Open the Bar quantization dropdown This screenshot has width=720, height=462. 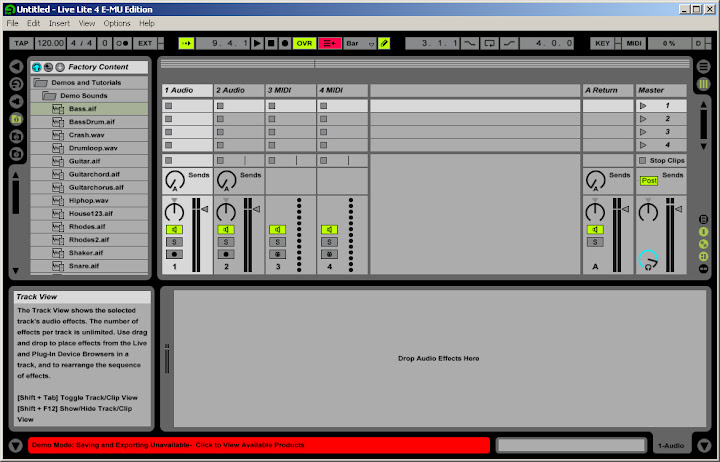point(360,43)
